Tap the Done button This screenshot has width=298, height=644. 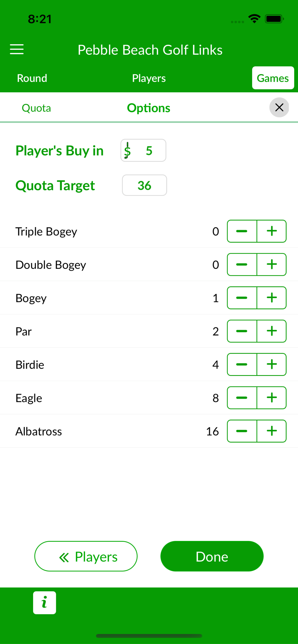point(212,556)
